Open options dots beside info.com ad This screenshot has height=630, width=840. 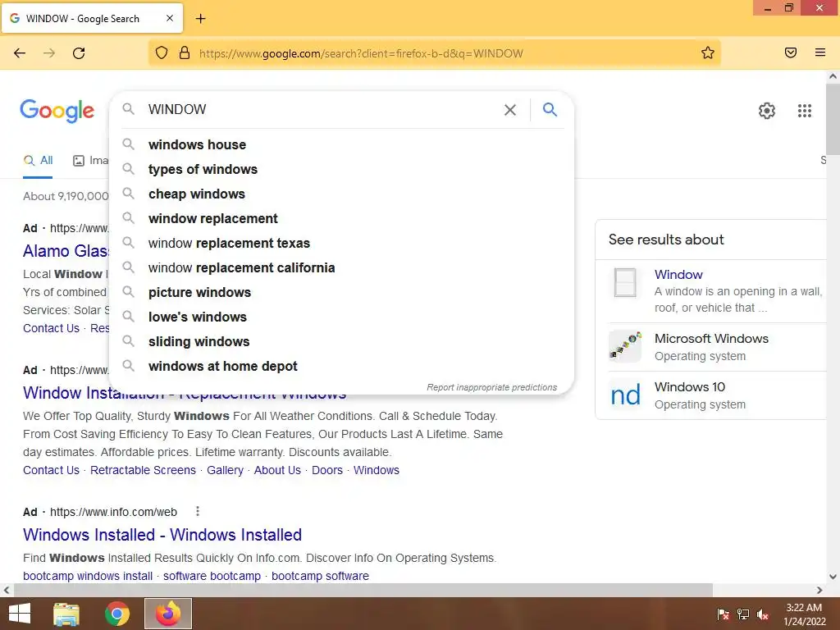point(198,511)
